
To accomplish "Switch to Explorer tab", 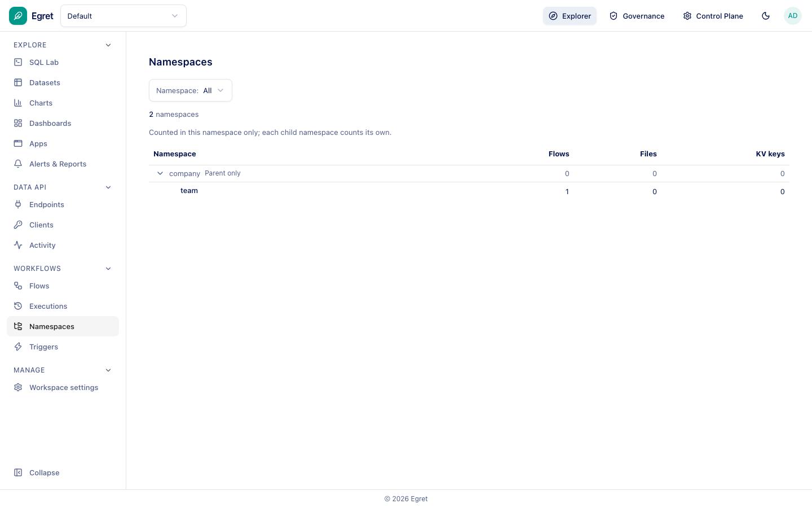I will point(570,16).
